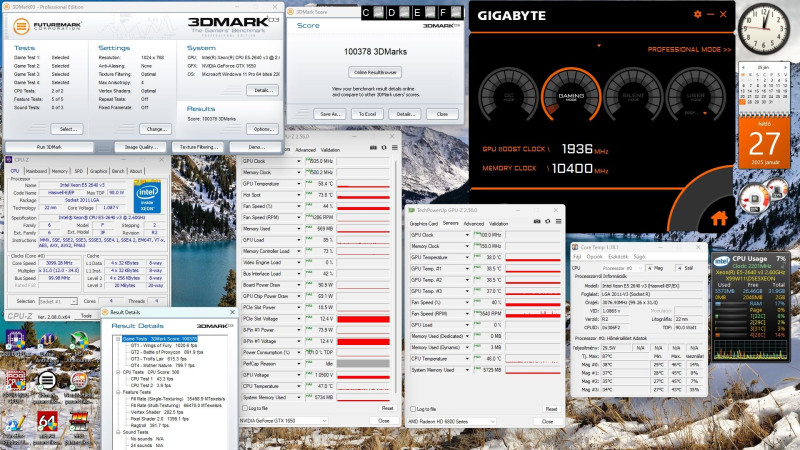Open the furnace-style desktop shortcut icon

[x=79, y=422]
